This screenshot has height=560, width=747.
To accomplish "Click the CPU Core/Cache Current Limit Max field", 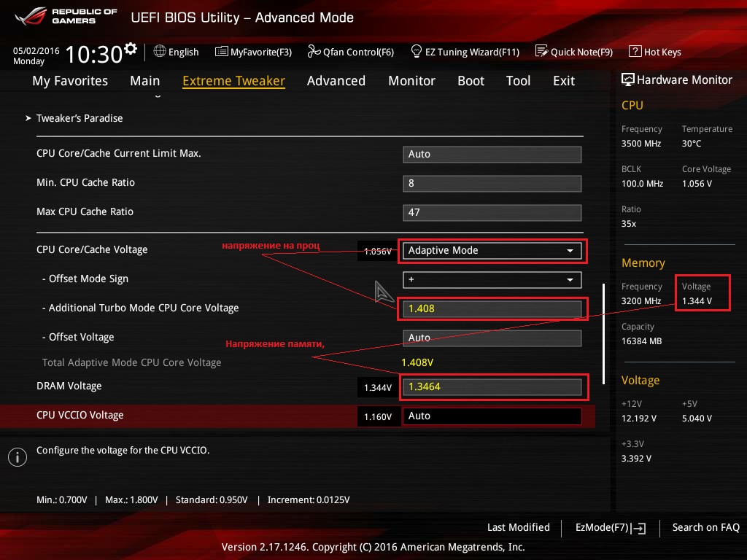I will [492, 155].
